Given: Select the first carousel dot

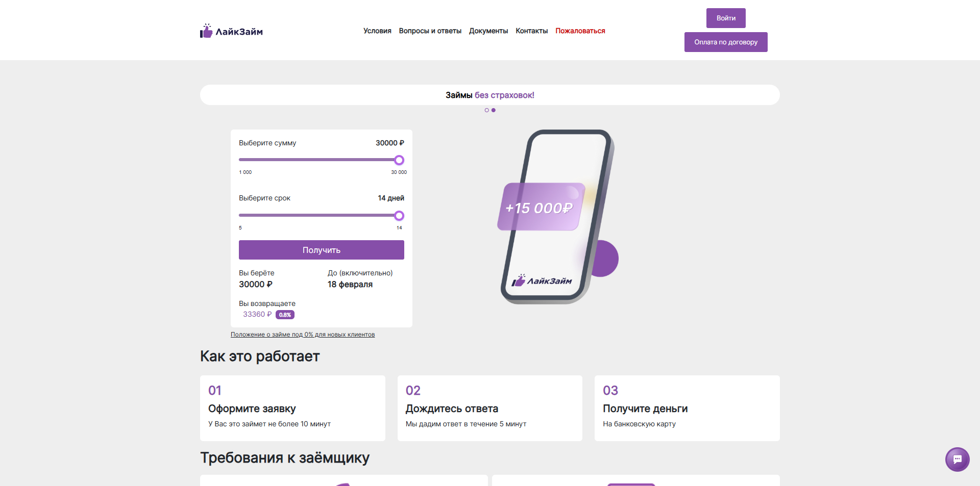Looking at the screenshot, I should tap(486, 110).
